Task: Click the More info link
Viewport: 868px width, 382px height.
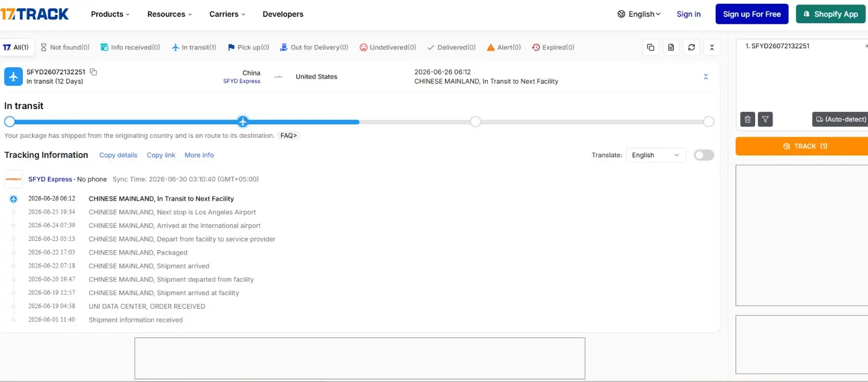Action: coord(199,155)
